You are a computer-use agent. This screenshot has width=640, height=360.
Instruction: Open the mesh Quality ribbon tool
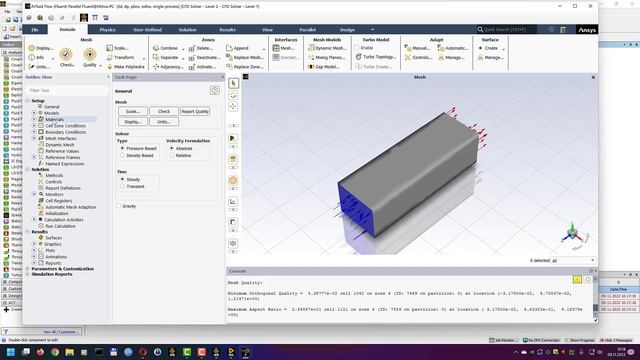point(90,58)
